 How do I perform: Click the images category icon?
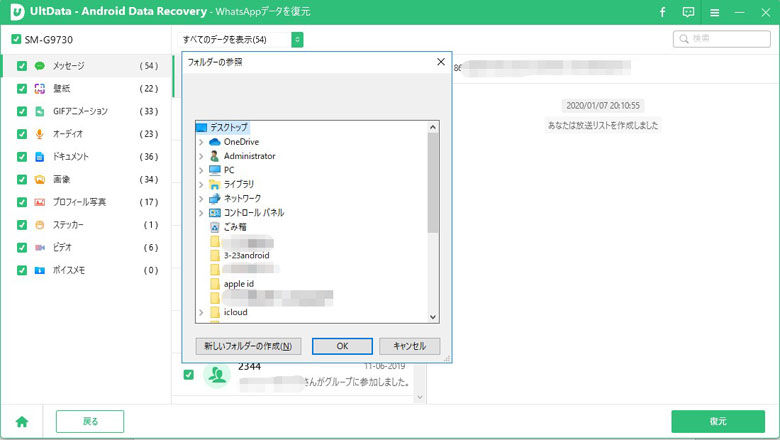tap(40, 179)
